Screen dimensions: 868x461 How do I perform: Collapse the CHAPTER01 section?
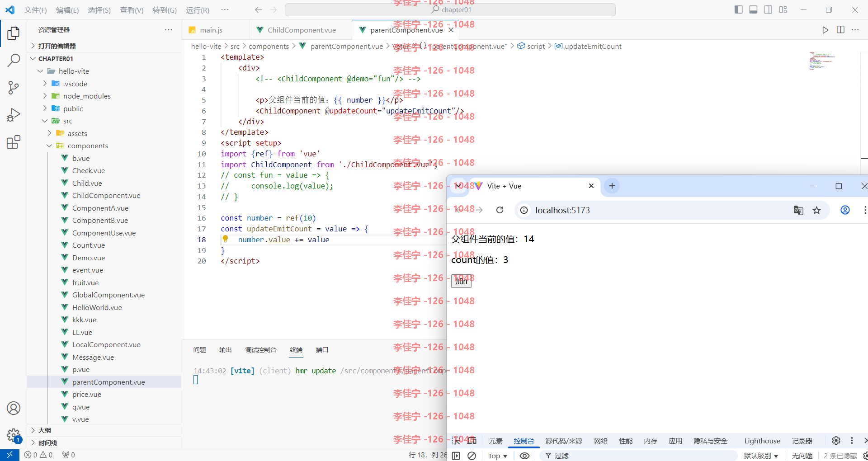(x=104, y=59)
